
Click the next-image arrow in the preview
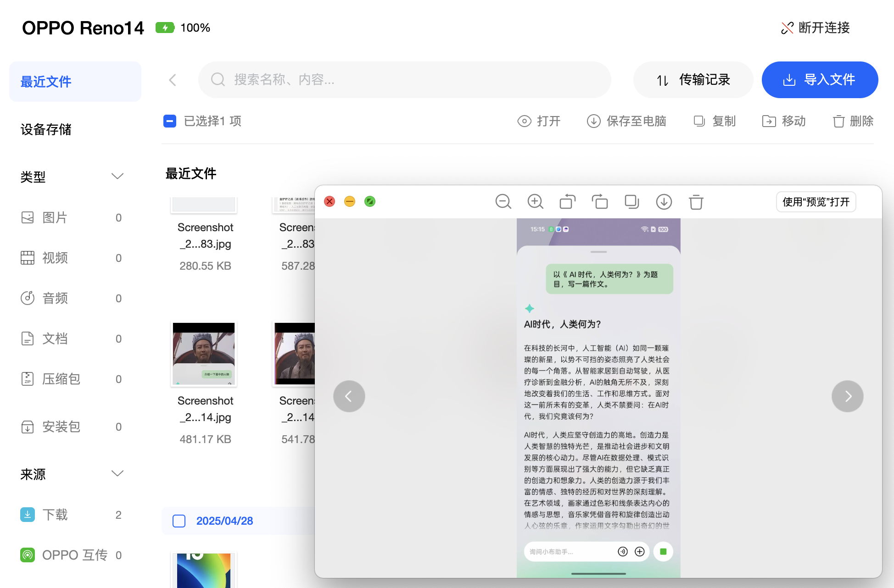pyautogui.click(x=847, y=396)
